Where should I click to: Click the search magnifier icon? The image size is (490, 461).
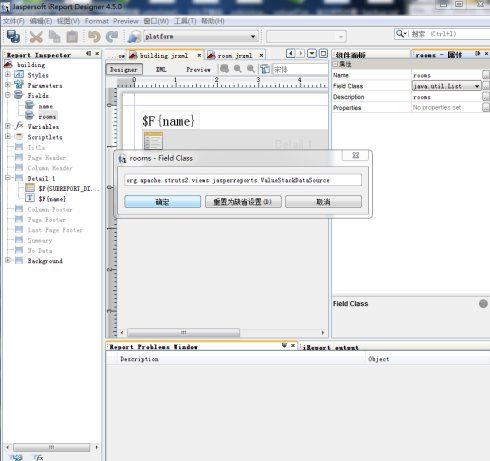[x=399, y=34]
